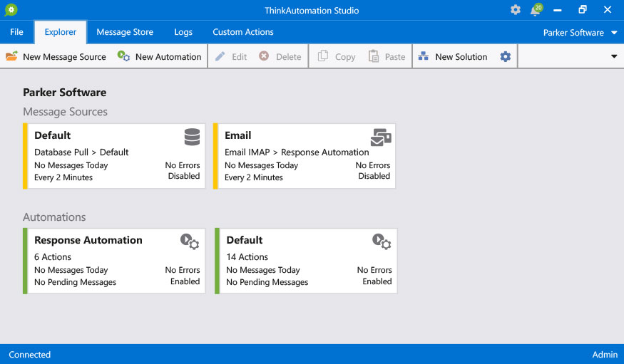Click 'Database Pull > Default' text
The width and height of the screenshot is (624, 364).
pos(81,152)
